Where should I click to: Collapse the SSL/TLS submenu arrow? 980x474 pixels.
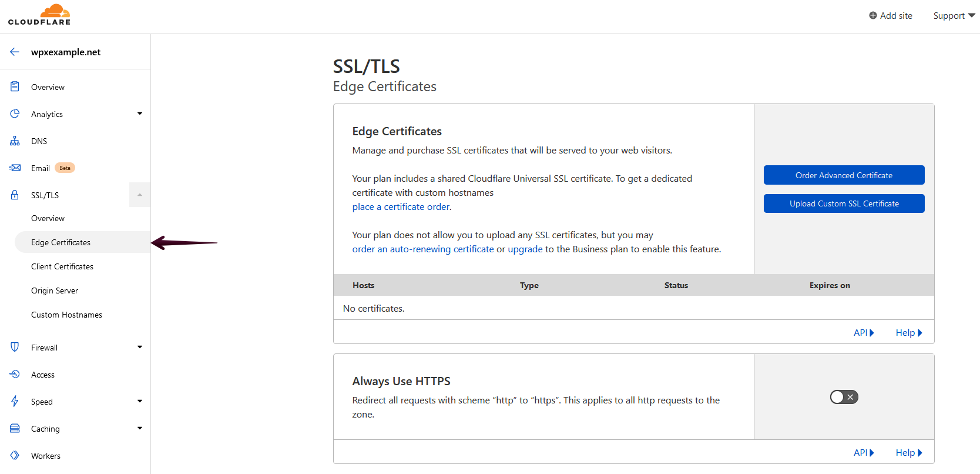pos(140,195)
